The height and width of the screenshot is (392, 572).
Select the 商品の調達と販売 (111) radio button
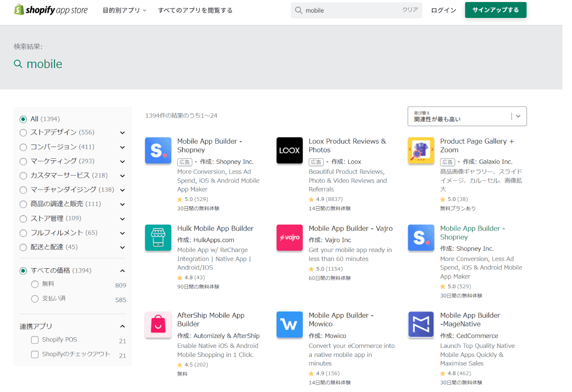point(23,204)
